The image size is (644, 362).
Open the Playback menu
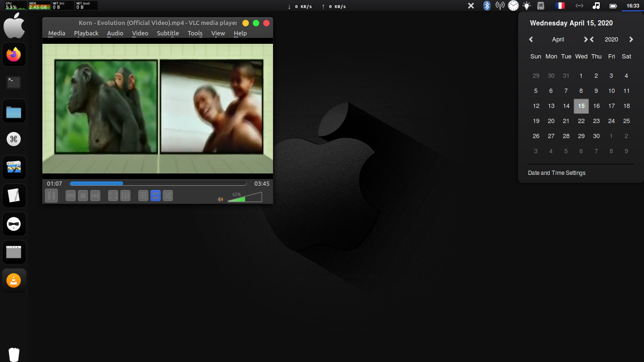pyautogui.click(x=86, y=33)
